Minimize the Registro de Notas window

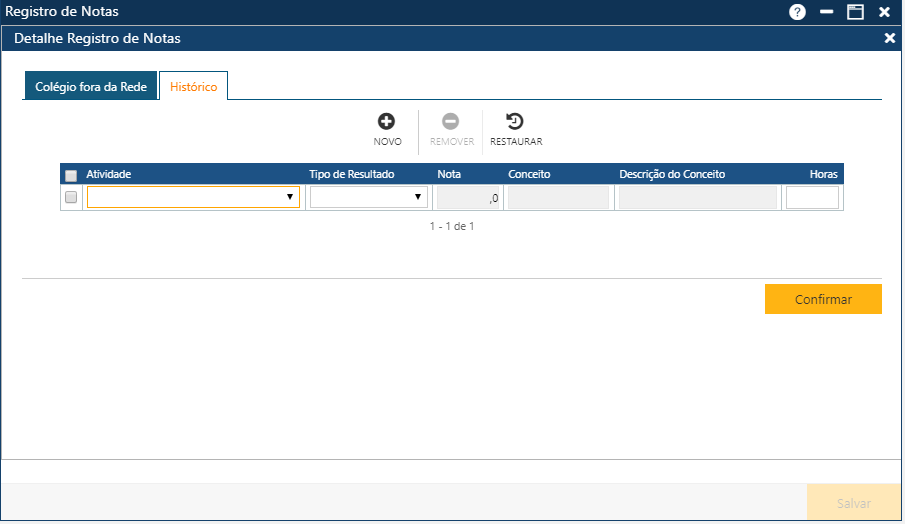[826, 12]
